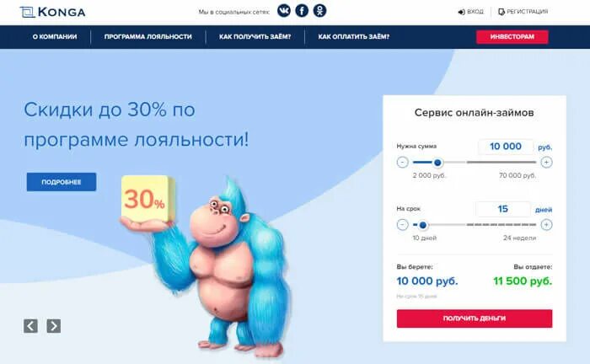Open ПРОГРАММА ЛОЯЛЬНОСТИ menu item
590x364 pixels.
tap(147, 37)
